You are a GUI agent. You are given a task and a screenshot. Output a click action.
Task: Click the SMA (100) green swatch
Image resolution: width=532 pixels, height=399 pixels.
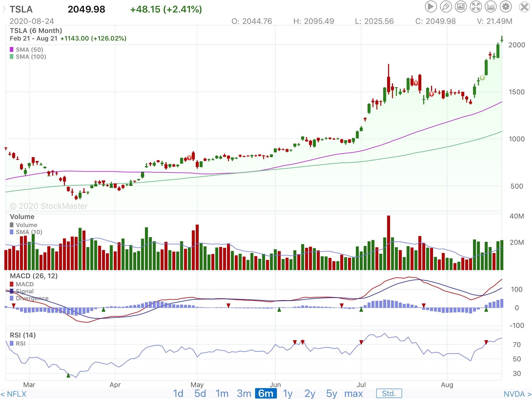point(11,56)
